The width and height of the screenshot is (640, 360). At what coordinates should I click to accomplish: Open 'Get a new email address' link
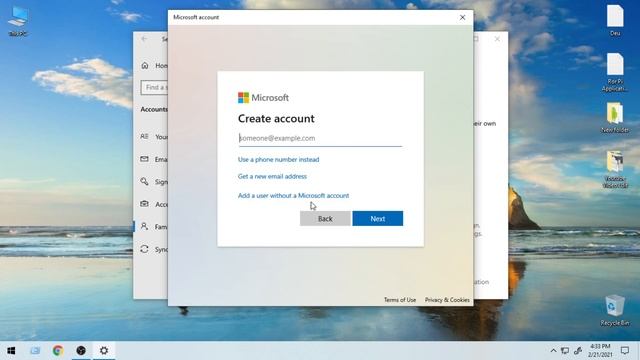(x=272, y=176)
